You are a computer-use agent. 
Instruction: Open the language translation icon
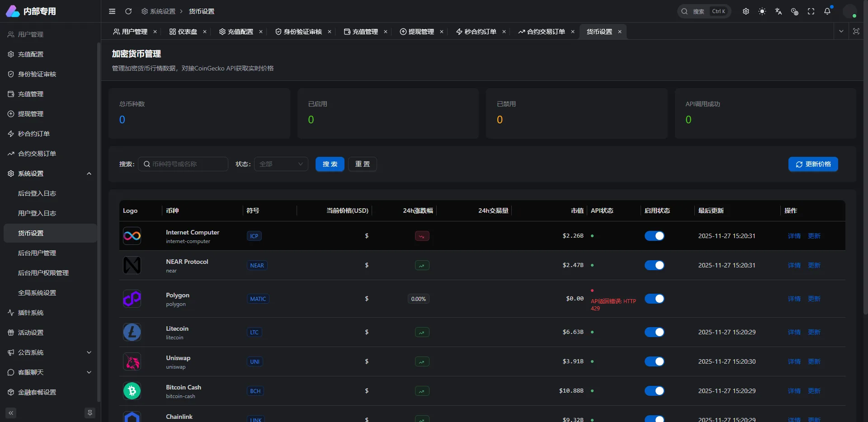778,11
